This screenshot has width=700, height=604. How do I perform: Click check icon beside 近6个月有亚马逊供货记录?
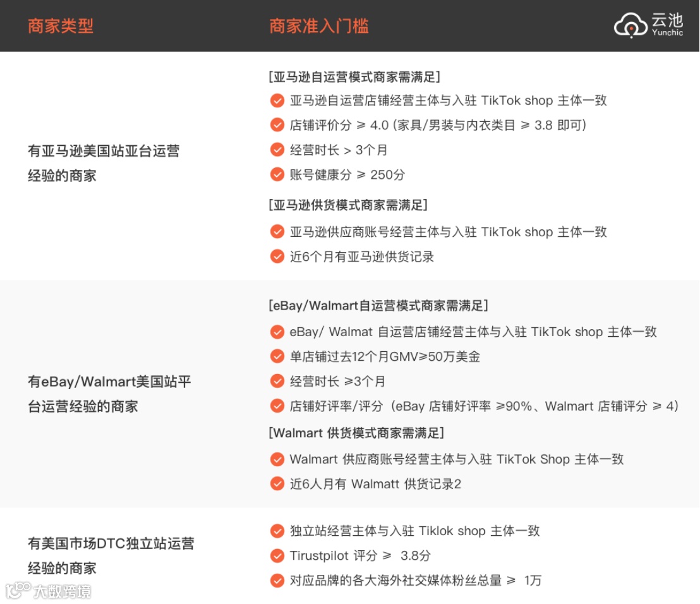coord(277,257)
